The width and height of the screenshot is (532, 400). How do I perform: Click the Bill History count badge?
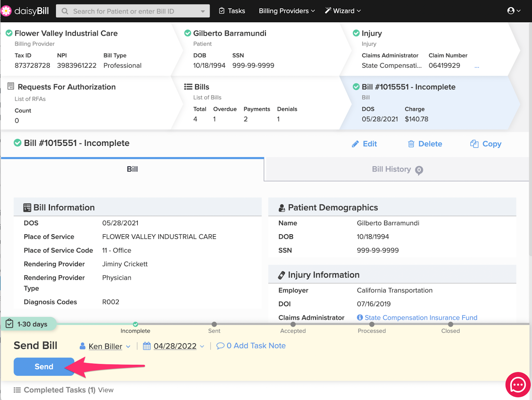point(419,170)
